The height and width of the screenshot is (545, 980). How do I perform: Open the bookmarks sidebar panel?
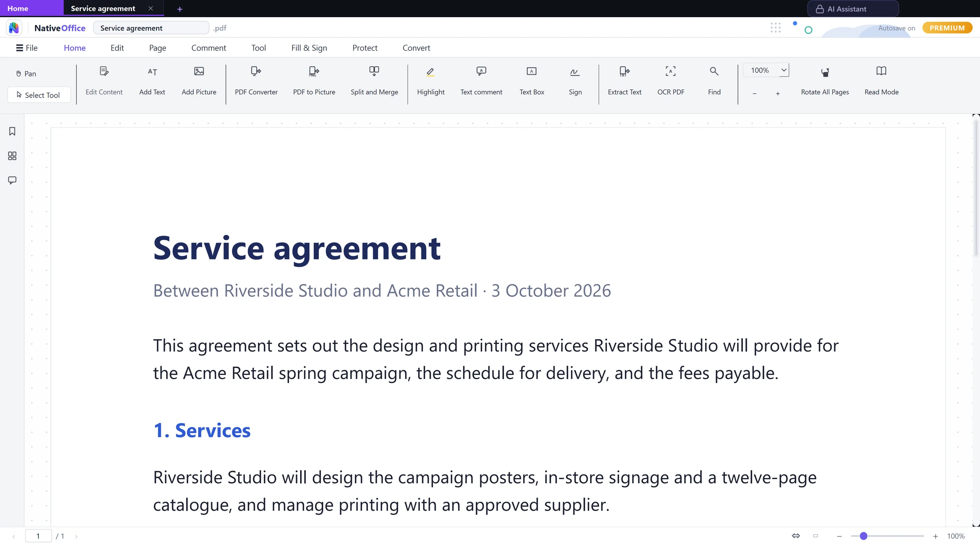12,132
